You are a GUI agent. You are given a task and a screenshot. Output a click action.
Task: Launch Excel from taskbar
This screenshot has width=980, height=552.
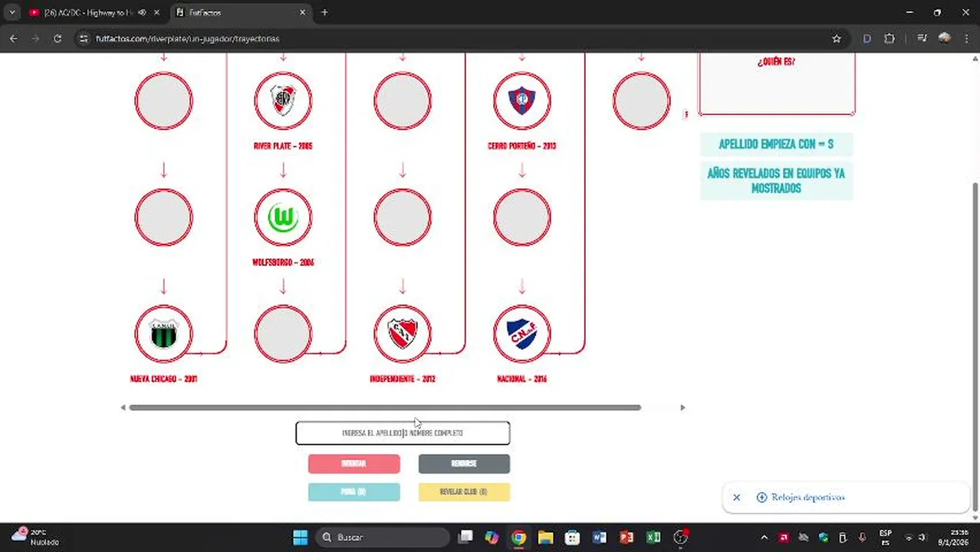pos(653,537)
